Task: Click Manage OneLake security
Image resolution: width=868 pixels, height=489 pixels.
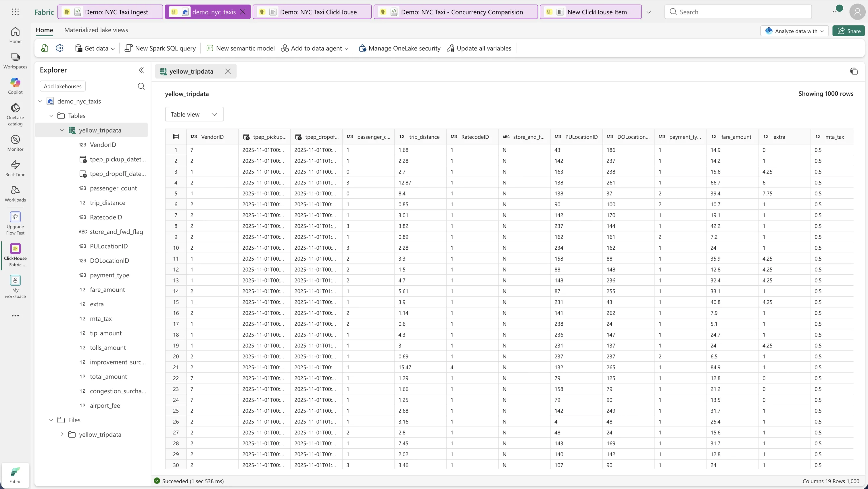Action: point(400,48)
